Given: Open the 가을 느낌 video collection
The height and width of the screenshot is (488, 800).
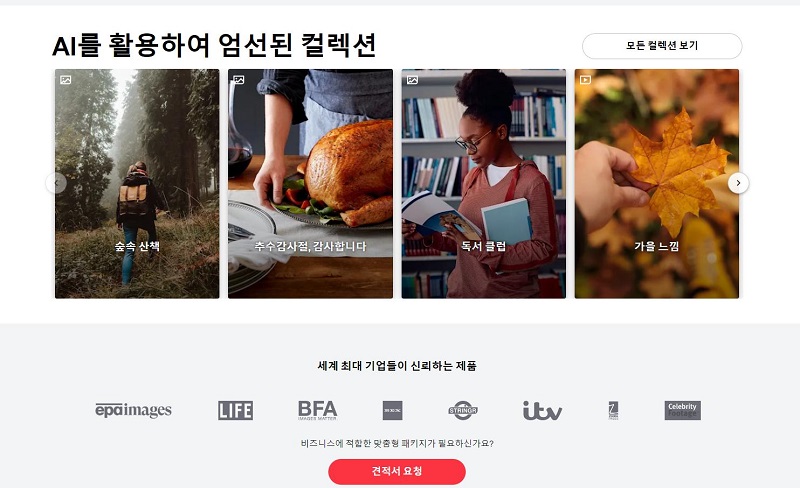Looking at the screenshot, I should (x=657, y=184).
